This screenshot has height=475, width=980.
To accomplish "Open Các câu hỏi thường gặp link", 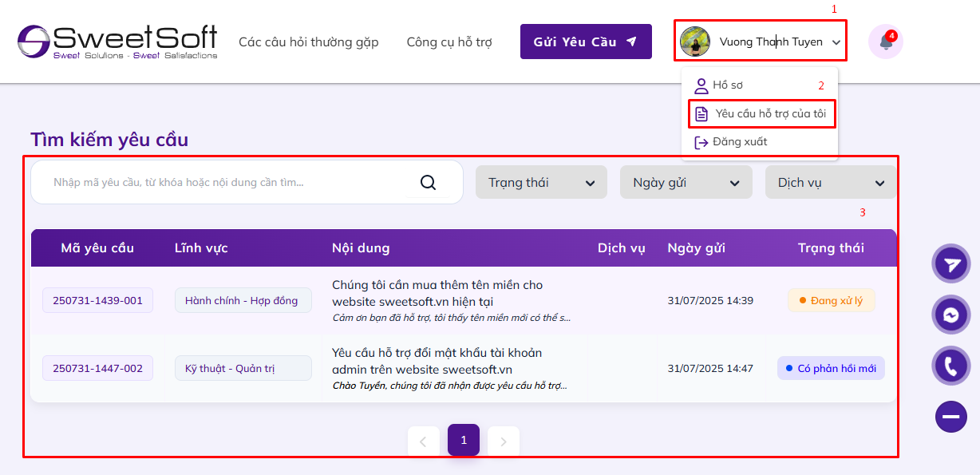I will (309, 42).
